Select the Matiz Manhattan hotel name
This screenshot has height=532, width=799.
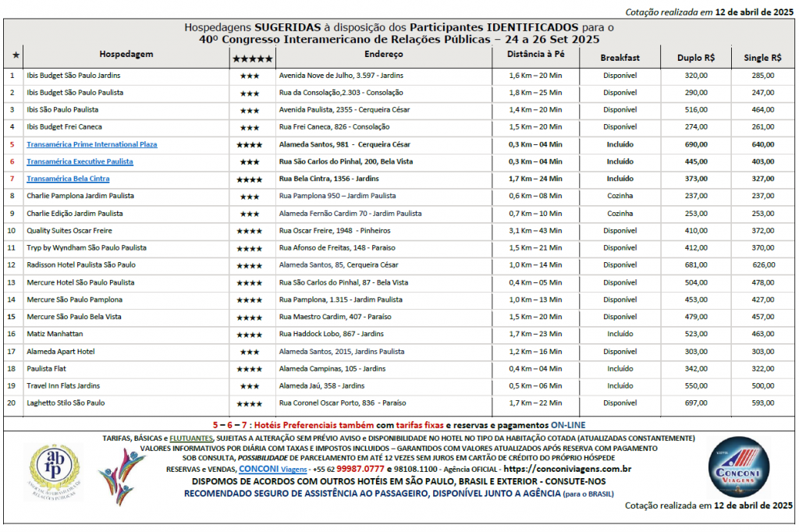click(x=55, y=334)
